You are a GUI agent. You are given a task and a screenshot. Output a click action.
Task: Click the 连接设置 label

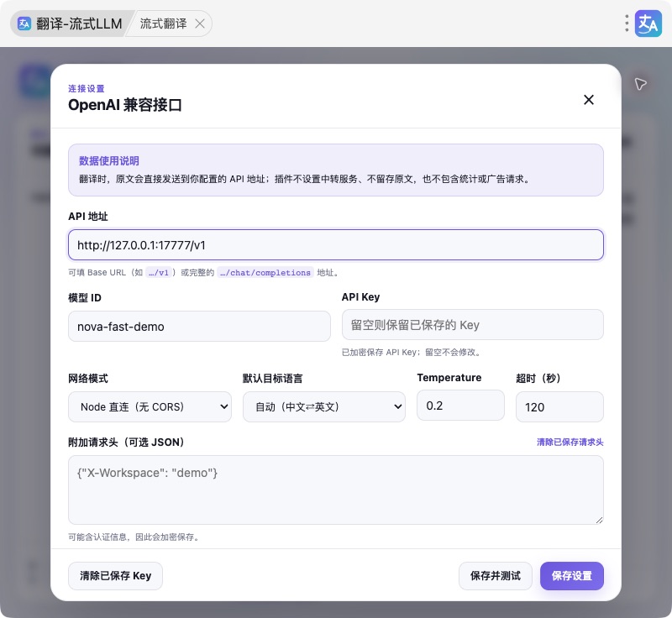[87, 89]
